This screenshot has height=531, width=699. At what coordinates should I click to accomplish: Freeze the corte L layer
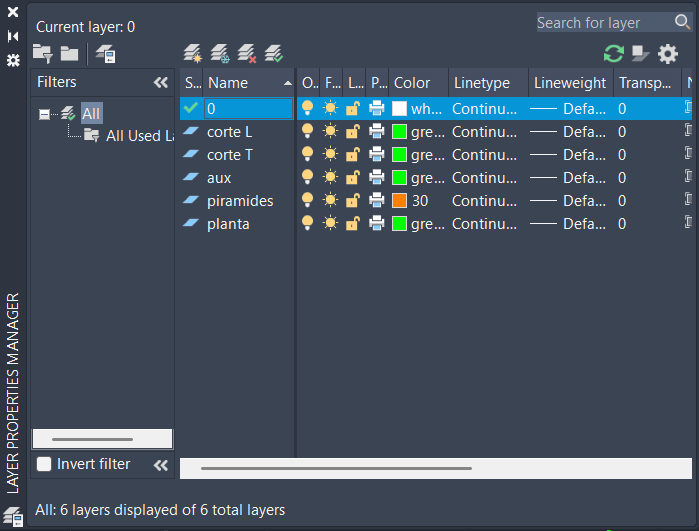click(x=330, y=132)
